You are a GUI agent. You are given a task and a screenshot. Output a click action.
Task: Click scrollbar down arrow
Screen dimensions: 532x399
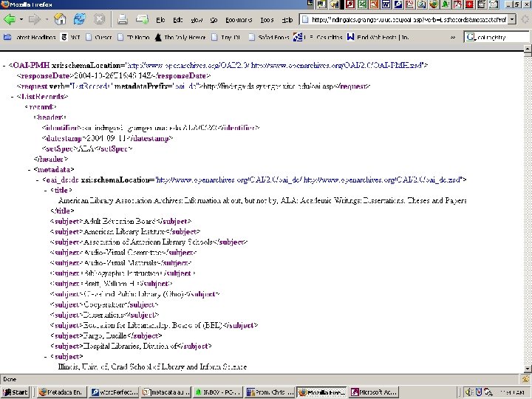point(528,369)
